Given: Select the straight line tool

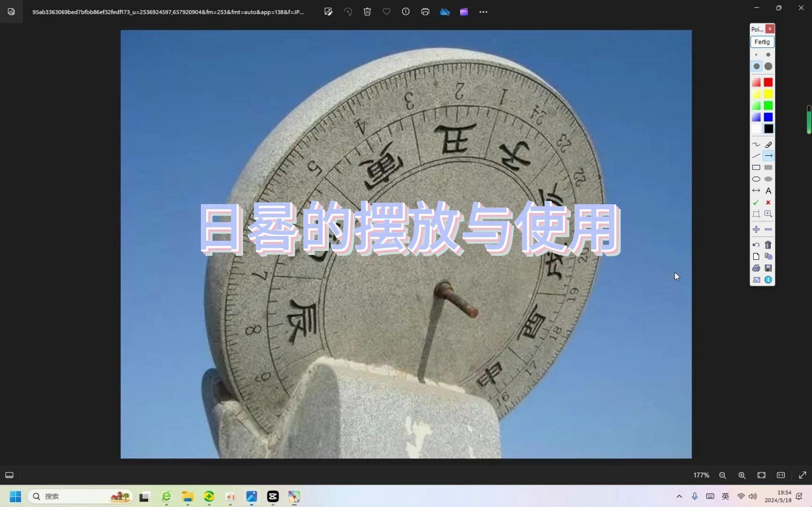Looking at the screenshot, I should [756, 156].
